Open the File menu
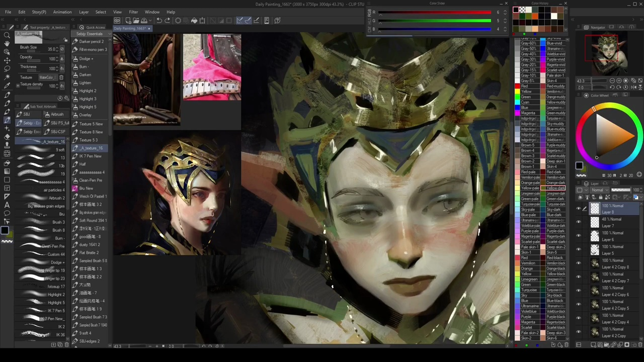 (x=8, y=12)
